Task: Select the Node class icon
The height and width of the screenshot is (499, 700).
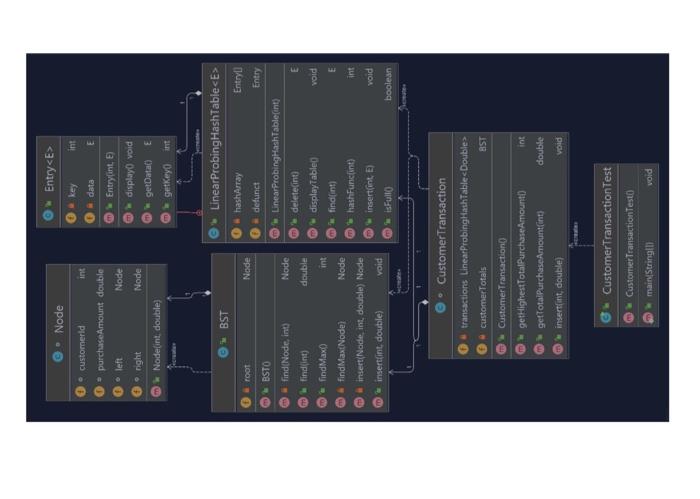Action: 58,356
